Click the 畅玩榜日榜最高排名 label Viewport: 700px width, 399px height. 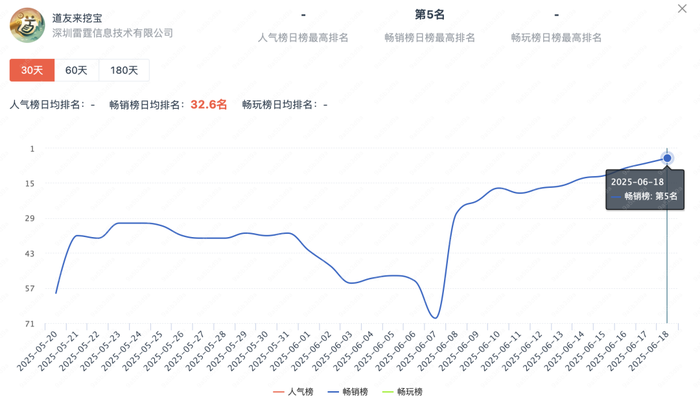[556, 37]
